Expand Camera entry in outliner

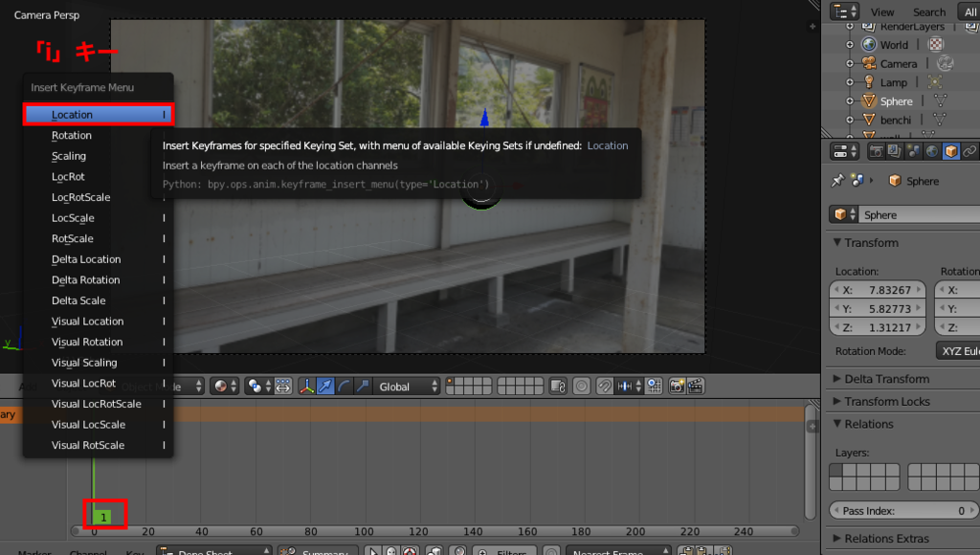[850, 63]
